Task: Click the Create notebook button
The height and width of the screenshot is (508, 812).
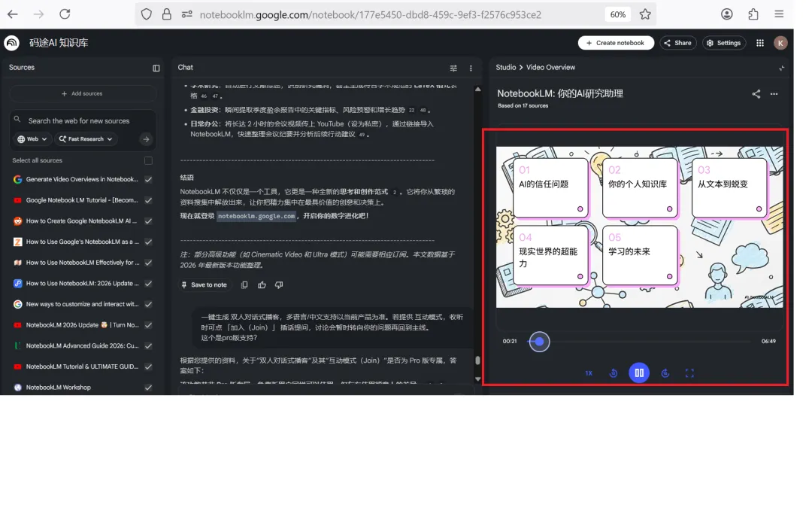Action: pyautogui.click(x=616, y=43)
